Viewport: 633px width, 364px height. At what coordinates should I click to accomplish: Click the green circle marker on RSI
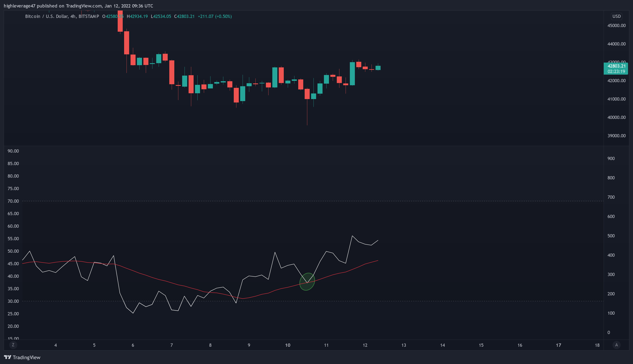(307, 282)
